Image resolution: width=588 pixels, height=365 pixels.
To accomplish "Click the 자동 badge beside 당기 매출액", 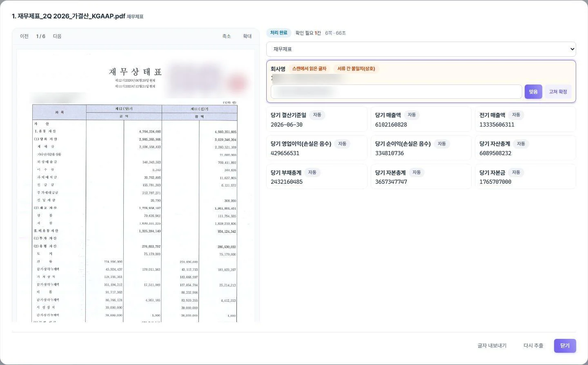I will click(x=412, y=115).
